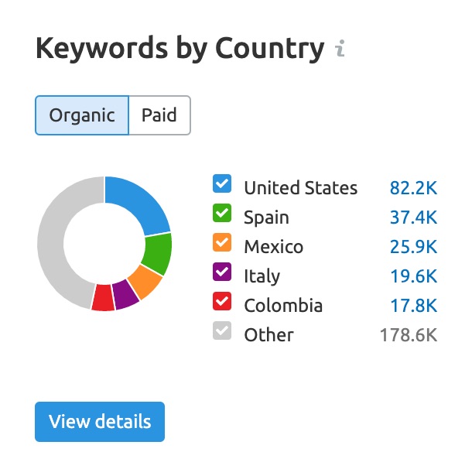Image resolution: width=472 pixels, height=476 pixels.
Task: Open the Italy 19.6K keywords link
Action: click(413, 276)
